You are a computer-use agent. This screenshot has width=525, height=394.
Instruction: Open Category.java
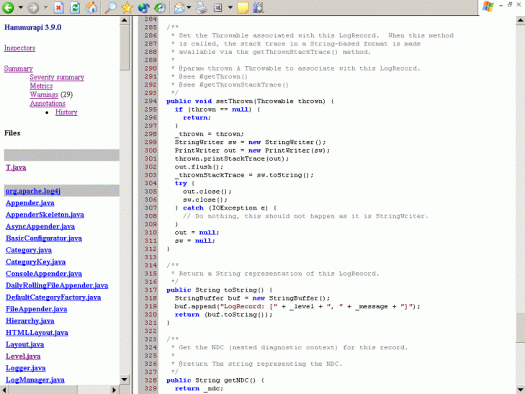pyautogui.click(x=28, y=250)
